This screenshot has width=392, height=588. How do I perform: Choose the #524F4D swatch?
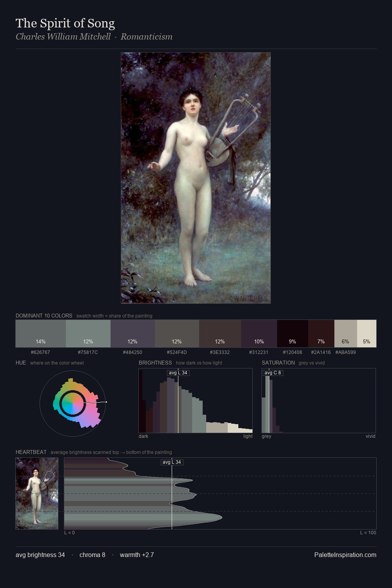[177, 334]
